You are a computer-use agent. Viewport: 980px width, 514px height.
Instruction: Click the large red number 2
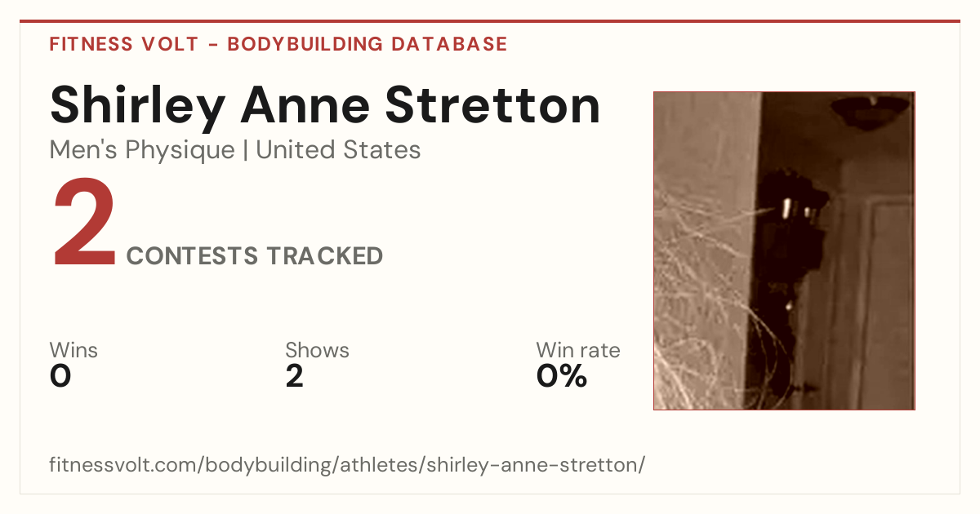85,225
